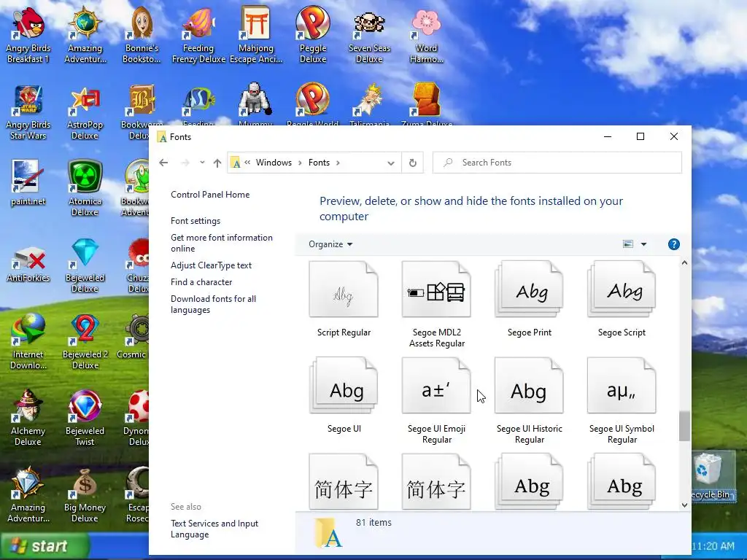
Task: Launch Internet Download Manager shortcut
Action: (x=28, y=342)
